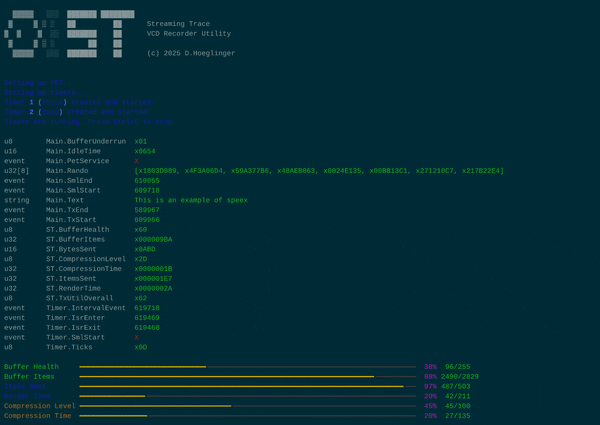This screenshot has height=425, width=600.
Task: Click the Buffer Items 2490/2829 readout
Action: (x=459, y=377)
